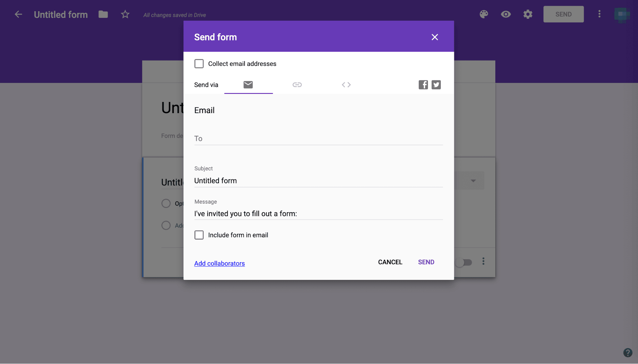Open the settings gear icon
The height and width of the screenshot is (364, 638).
tap(528, 14)
